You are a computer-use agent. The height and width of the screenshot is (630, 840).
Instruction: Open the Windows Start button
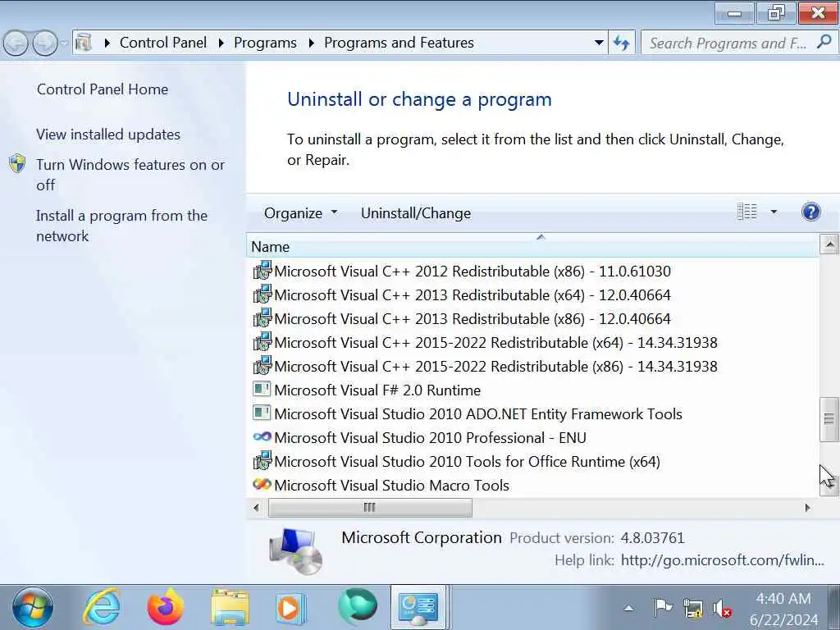[x=33, y=608]
